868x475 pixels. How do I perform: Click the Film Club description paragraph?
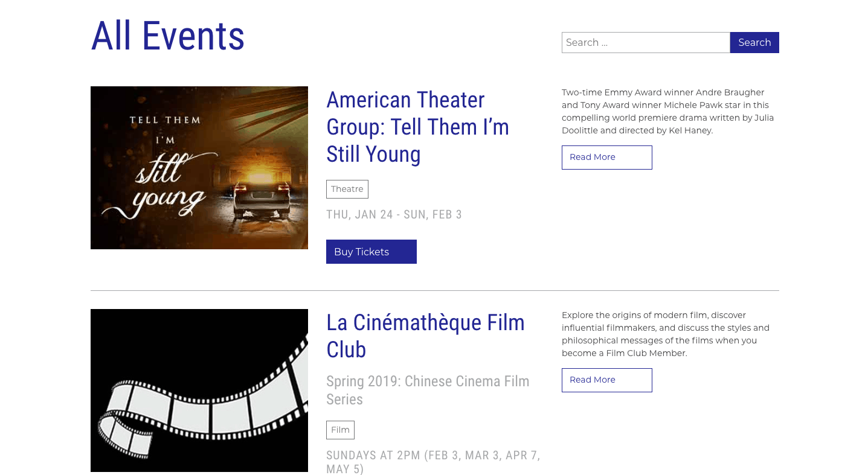[666, 334]
